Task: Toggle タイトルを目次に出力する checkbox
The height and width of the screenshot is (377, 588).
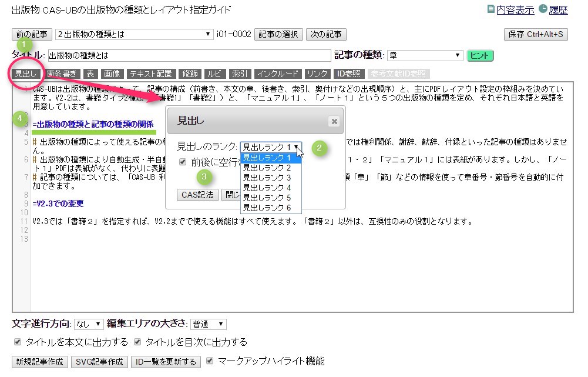Action: click(137, 342)
